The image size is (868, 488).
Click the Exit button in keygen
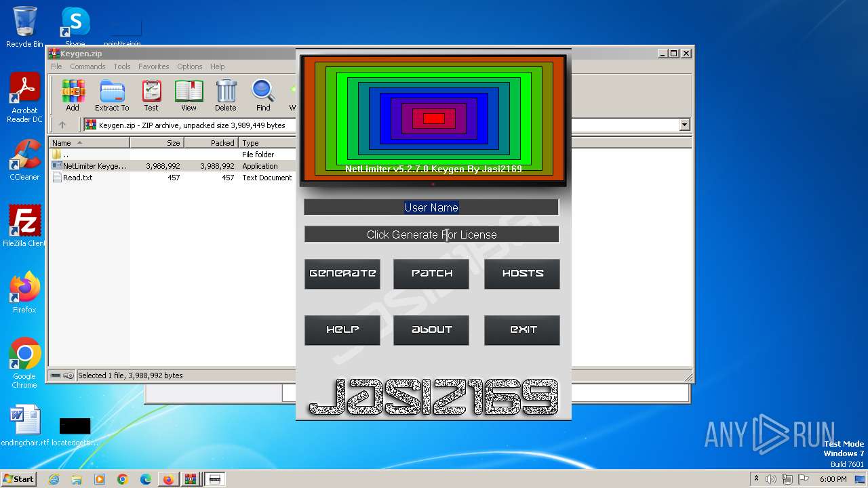522,330
